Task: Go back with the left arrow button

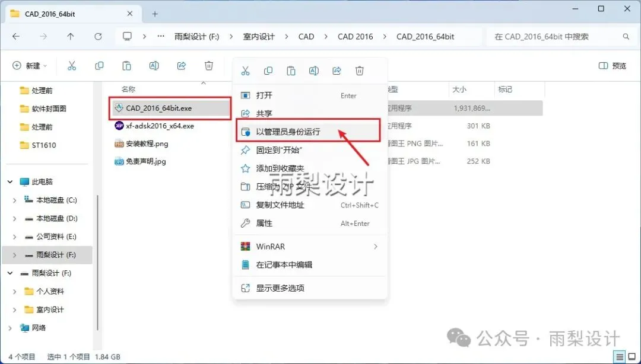Action: [16, 36]
